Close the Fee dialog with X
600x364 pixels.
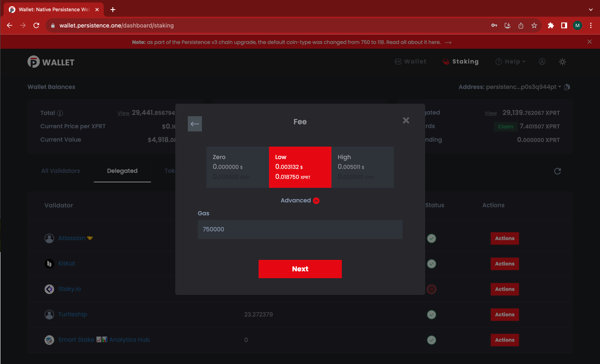click(x=406, y=120)
